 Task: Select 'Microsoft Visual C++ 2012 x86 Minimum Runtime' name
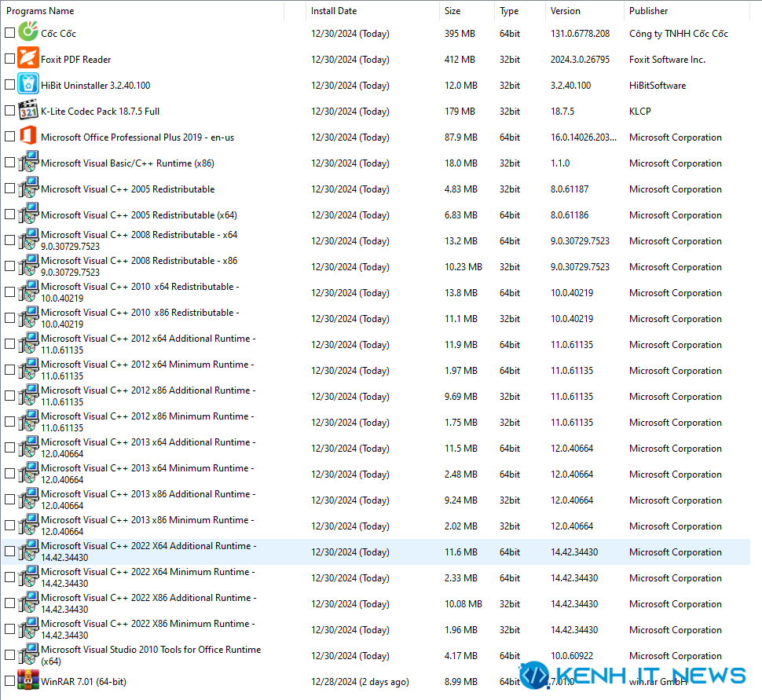coord(148,421)
